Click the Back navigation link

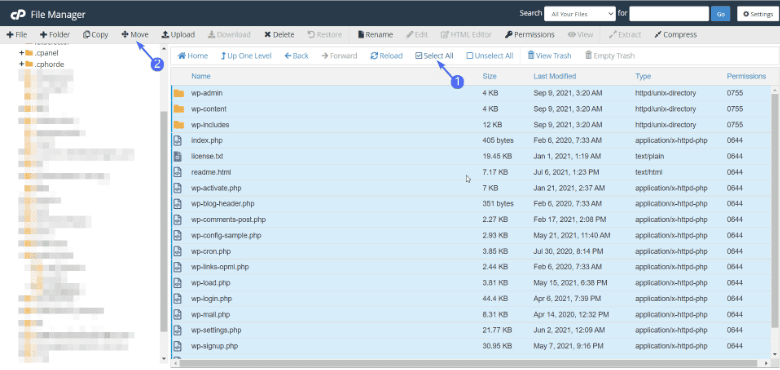click(x=296, y=56)
